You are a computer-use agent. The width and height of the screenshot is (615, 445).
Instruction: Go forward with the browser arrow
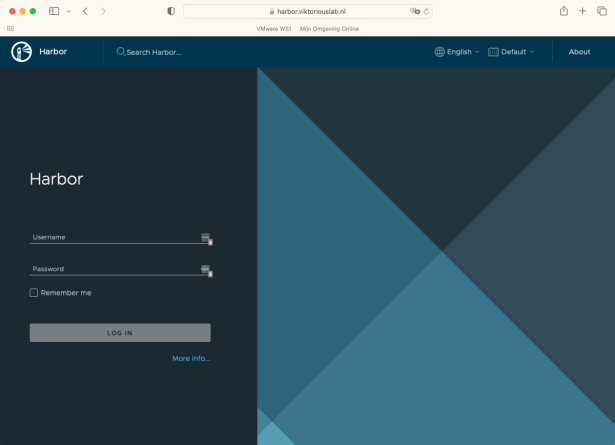click(103, 11)
